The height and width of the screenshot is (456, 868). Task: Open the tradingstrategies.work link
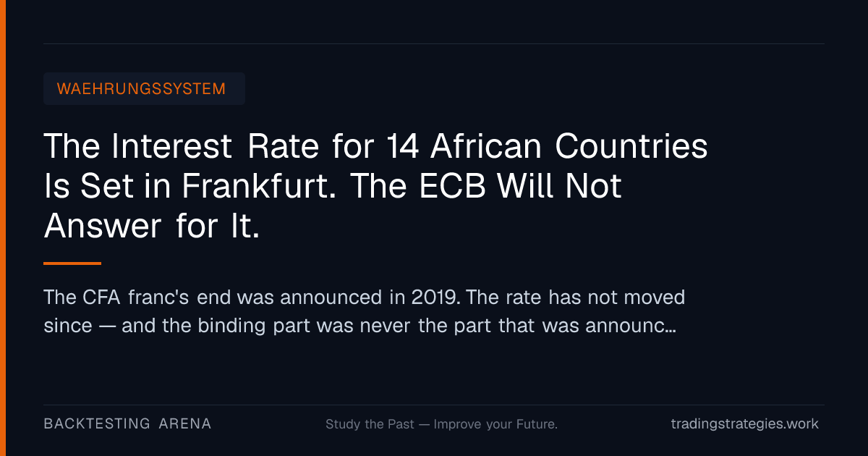pos(745,424)
